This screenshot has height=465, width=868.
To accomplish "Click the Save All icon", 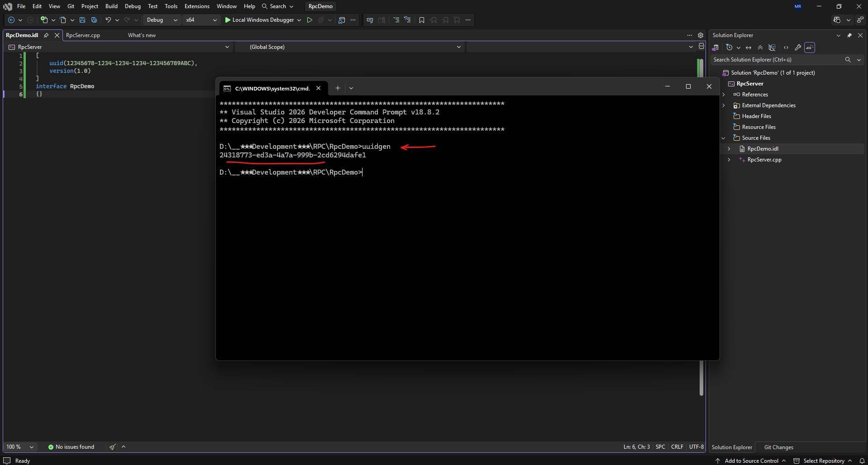I will (94, 20).
